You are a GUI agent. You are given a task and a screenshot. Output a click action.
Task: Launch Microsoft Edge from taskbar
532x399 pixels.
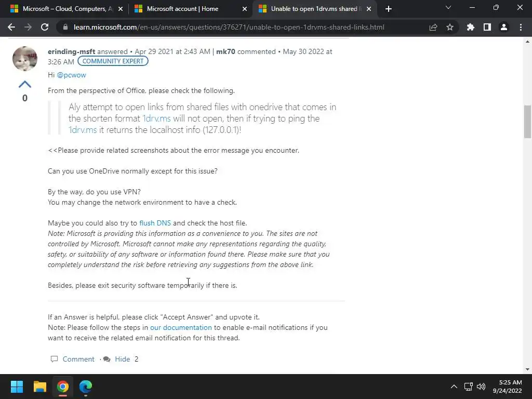tap(86, 387)
